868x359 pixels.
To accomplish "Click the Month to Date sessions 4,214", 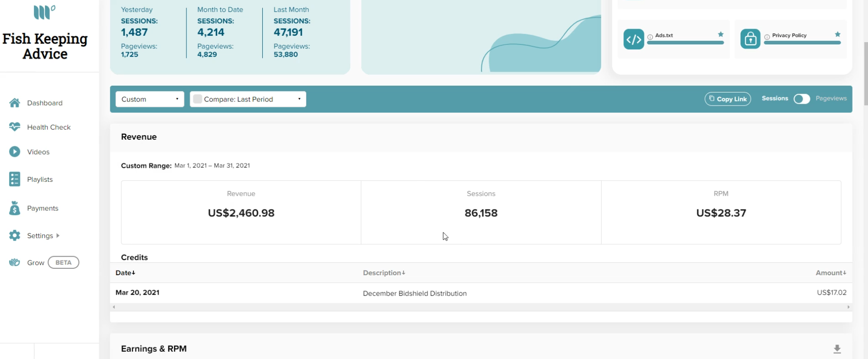I will pos(211,32).
